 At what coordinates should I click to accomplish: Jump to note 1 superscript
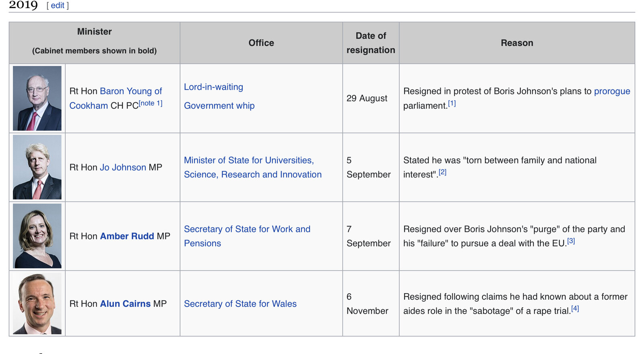coord(151,103)
